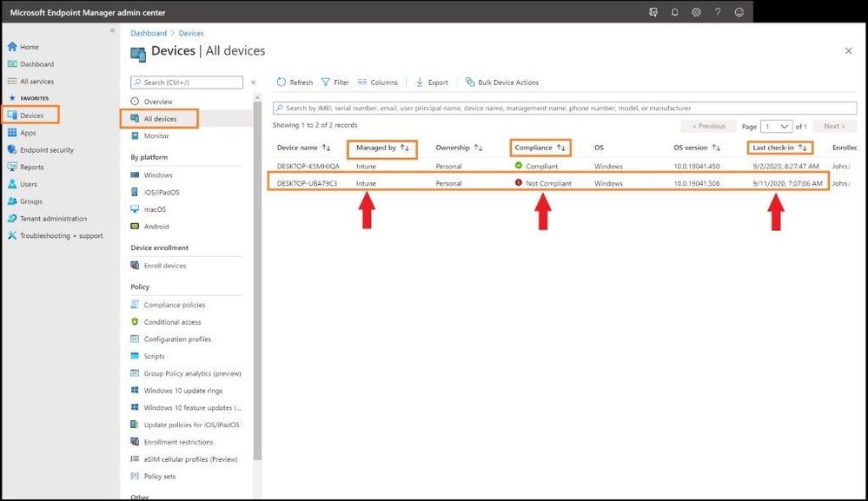
Task: Click the Devices breadcrumb link
Action: pos(191,33)
